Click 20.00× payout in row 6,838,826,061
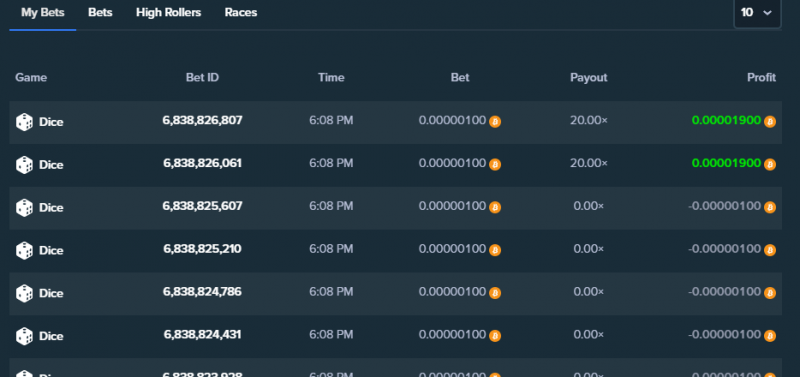The height and width of the screenshot is (377, 800). point(589,163)
